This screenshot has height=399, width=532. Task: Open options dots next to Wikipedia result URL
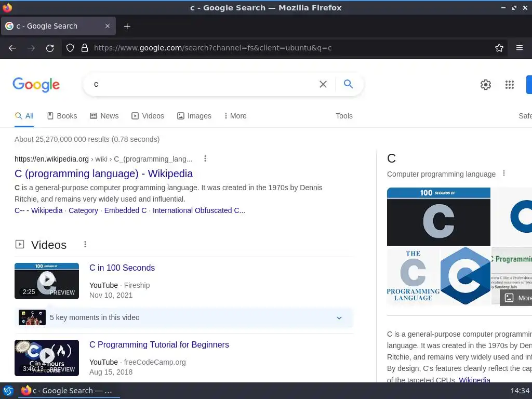click(205, 158)
